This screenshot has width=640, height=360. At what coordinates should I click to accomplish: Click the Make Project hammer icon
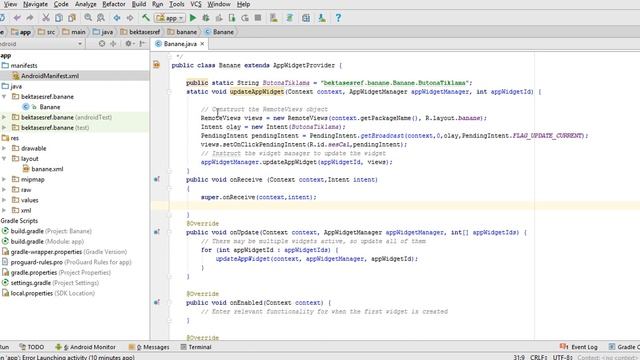pos(146,18)
